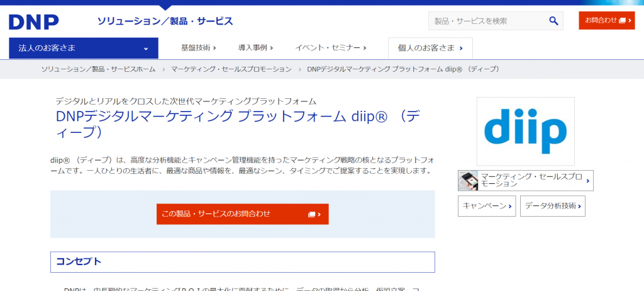Click the diip logo image
Image resolution: width=644 pixels, height=291 pixels.
click(x=525, y=131)
